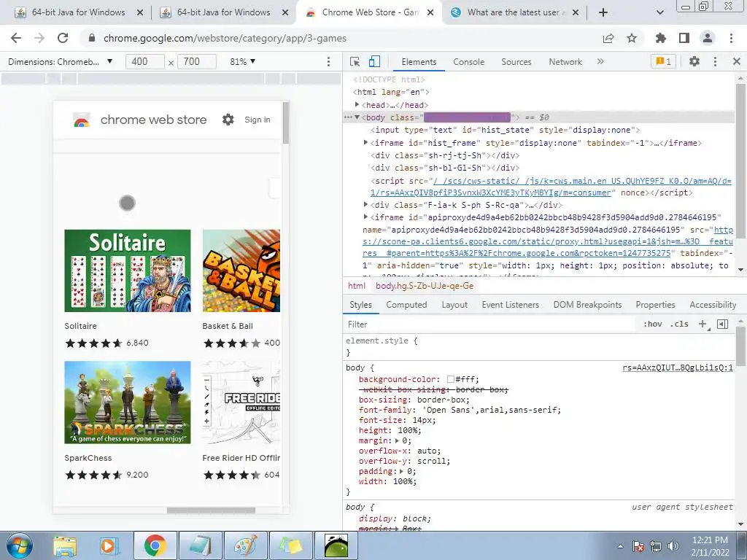Click the browser back arrow
747x560 pixels.
tap(16, 38)
